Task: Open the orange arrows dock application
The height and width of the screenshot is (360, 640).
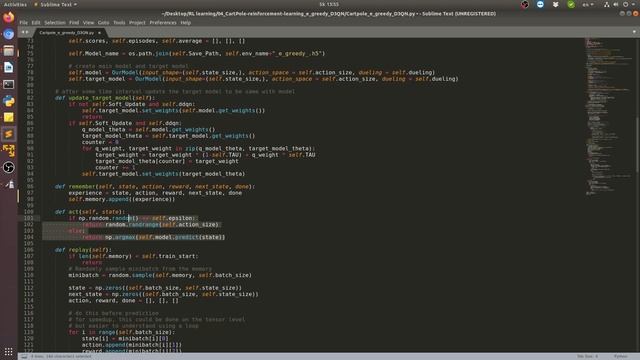Action: (9, 151)
